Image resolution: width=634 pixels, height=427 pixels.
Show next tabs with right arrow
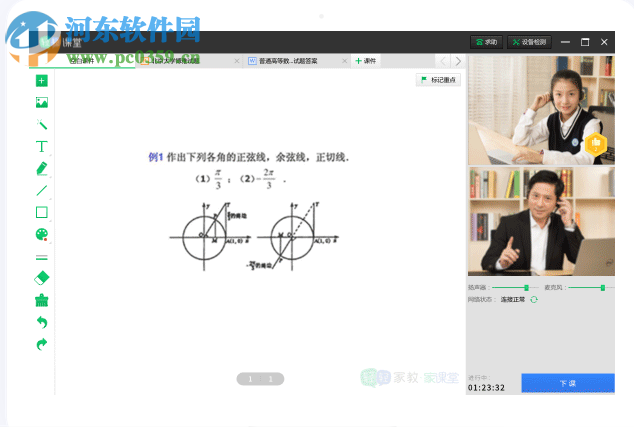coord(458,61)
